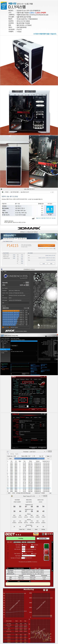Open the File menu in Cinebench R15

coord(2,271)
